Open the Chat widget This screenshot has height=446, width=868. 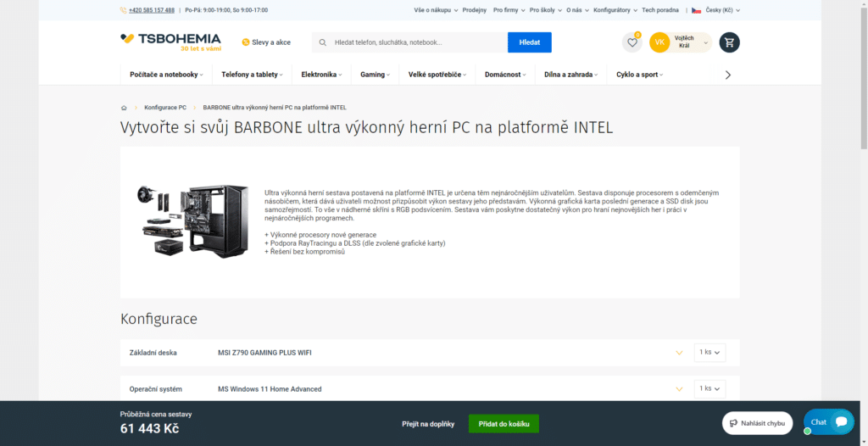pos(828,421)
